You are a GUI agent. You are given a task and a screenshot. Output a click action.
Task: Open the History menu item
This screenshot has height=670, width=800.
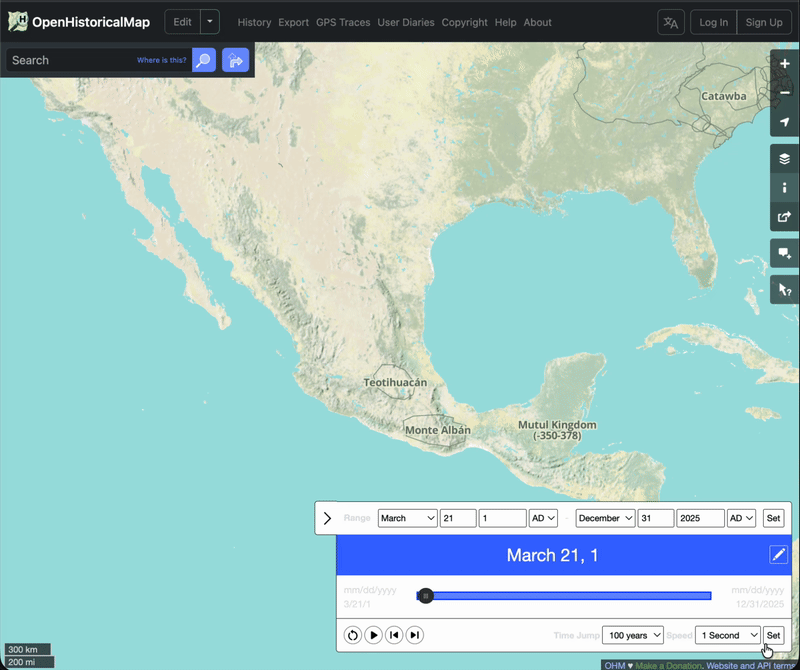tap(254, 22)
